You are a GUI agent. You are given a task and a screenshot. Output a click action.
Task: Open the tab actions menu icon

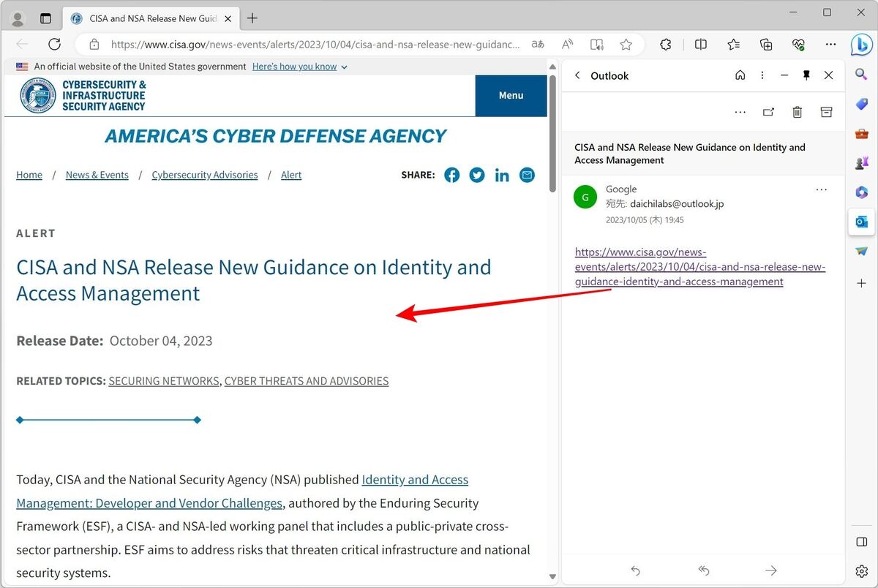[x=46, y=18]
